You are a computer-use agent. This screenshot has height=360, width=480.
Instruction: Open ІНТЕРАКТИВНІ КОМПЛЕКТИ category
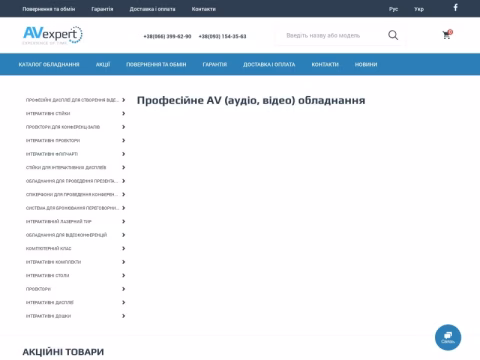coord(53,262)
